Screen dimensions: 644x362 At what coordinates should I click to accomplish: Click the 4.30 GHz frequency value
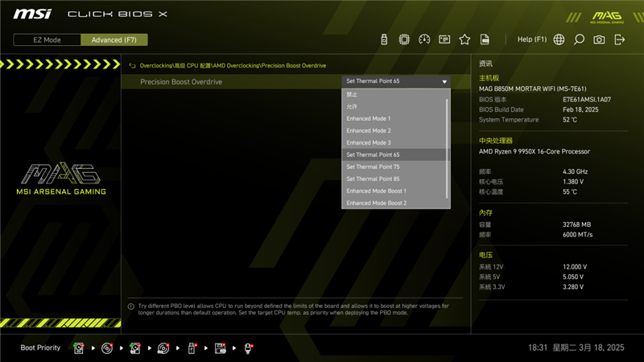(x=575, y=171)
